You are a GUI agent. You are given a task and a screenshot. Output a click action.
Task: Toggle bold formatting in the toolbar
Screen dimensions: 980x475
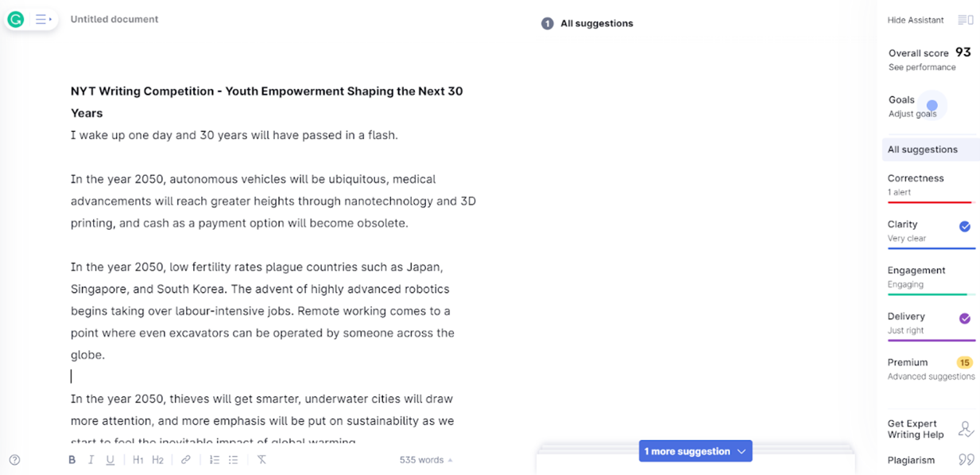(72, 460)
